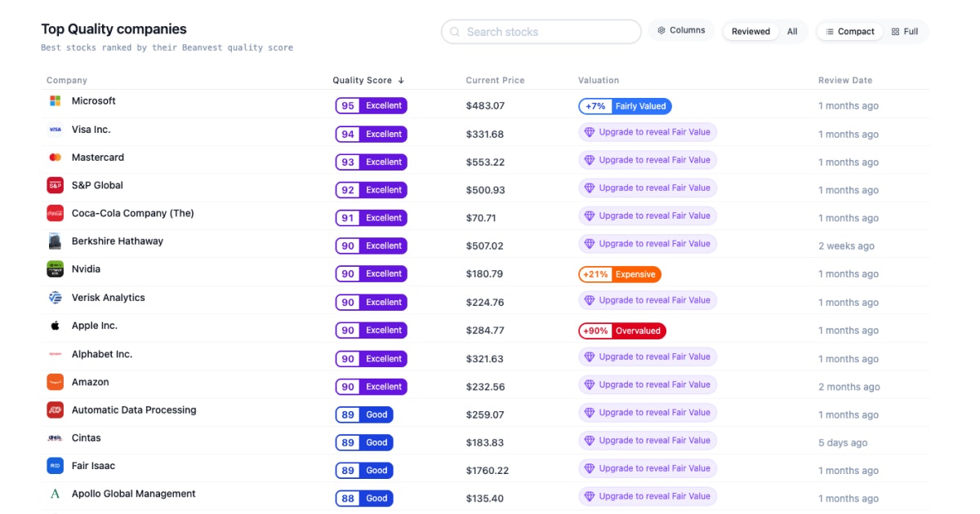This screenshot has width=980, height=514.
Task: Click the Apple Inc. logo icon
Action: point(55,326)
